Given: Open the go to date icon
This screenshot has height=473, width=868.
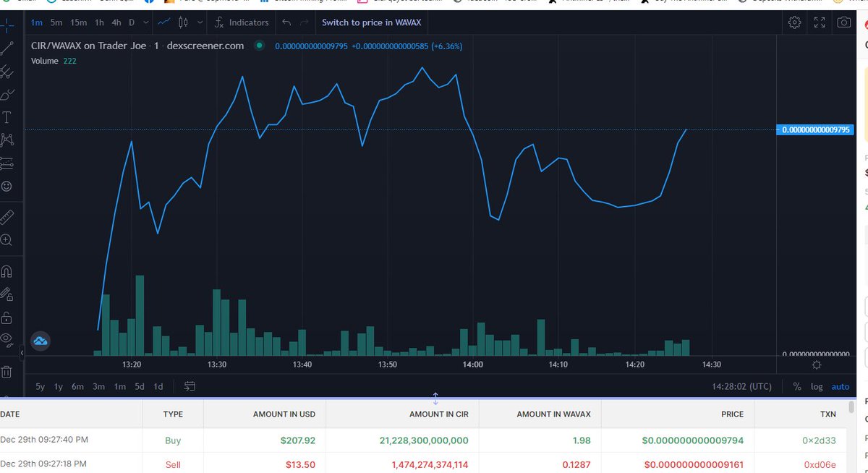Looking at the screenshot, I should coord(190,386).
